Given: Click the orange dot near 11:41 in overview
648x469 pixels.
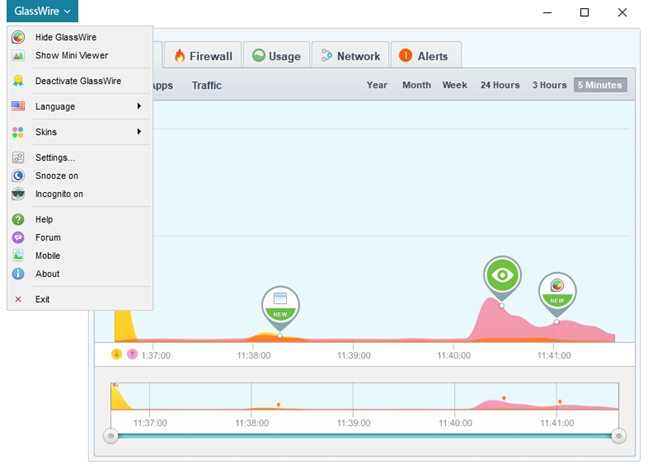Looking at the screenshot, I should pyautogui.click(x=560, y=402).
